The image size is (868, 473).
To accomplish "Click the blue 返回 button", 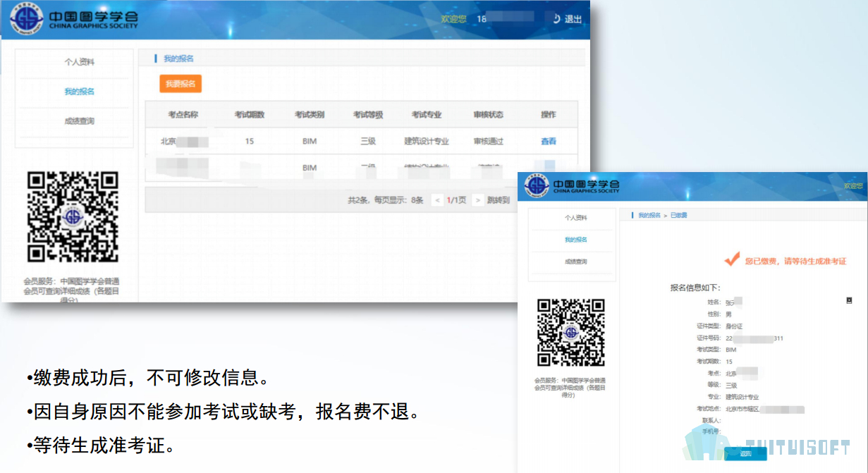I will (x=745, y=453).
